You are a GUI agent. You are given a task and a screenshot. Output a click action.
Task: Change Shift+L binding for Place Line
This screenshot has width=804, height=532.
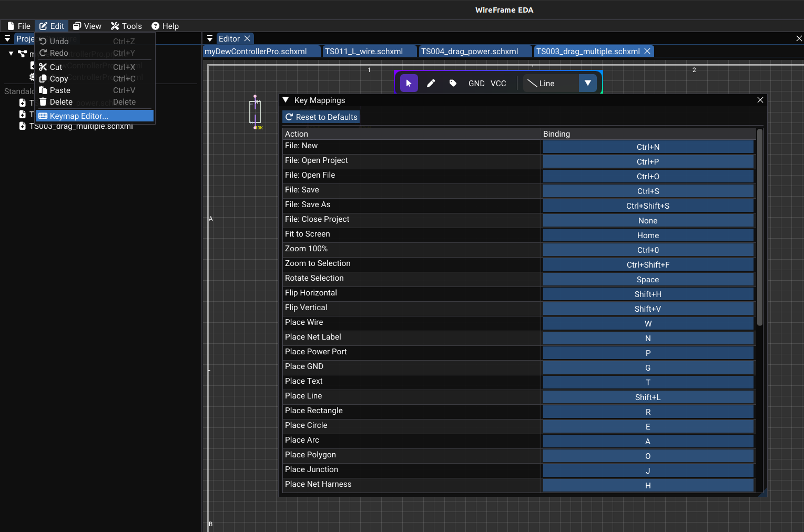click(648, 397)
